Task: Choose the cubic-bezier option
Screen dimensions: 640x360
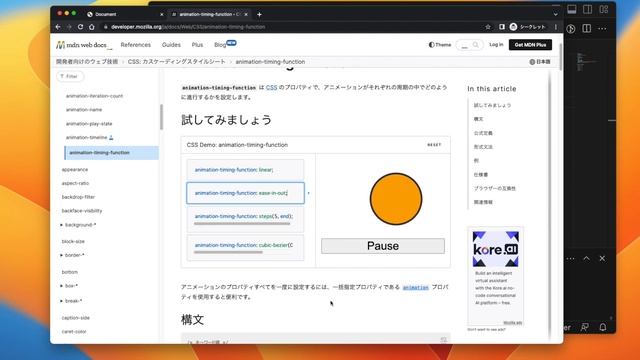Action: [x=245, y=247]
